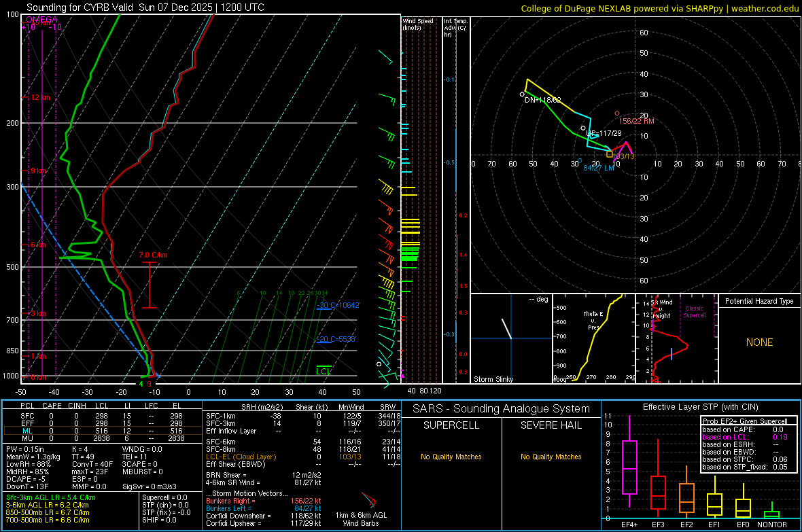Click the 'DCAPE = -5' value
Image resolution: width=802 pixels, height=532 pixels.
26,479
